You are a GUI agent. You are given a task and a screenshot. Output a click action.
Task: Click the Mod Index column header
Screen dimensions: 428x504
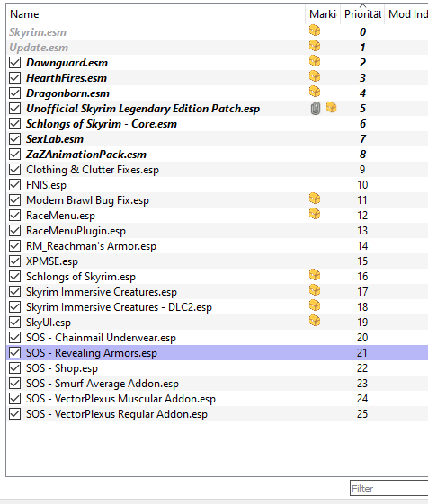[x=406, y=14]
